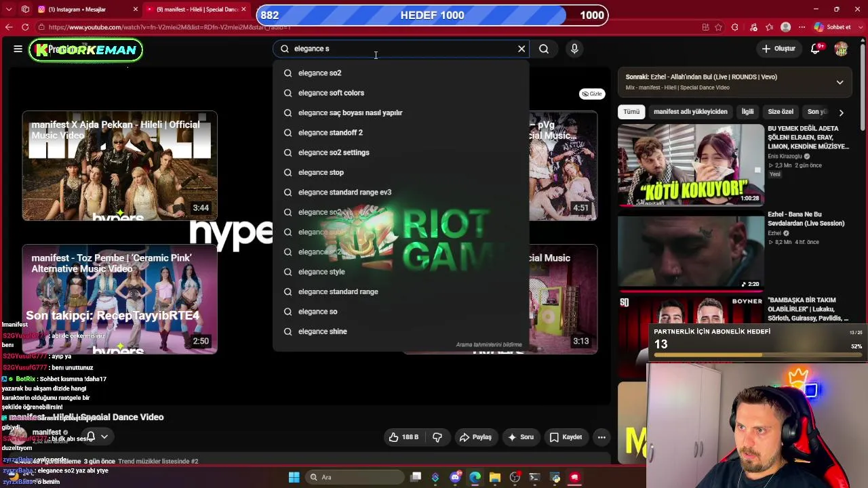
Task: Open the YouTube guide hamburger menu
Action: 18,49
